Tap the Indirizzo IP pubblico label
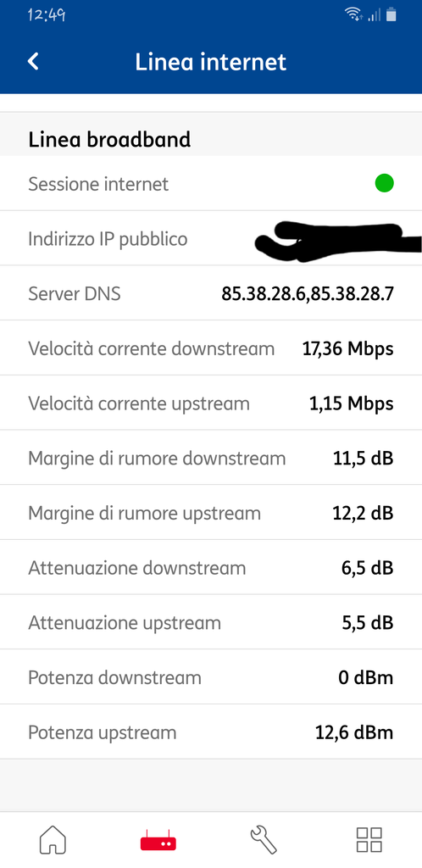This screenshot has height=868, width=422. pyautogui.click(x=108, y=239)
